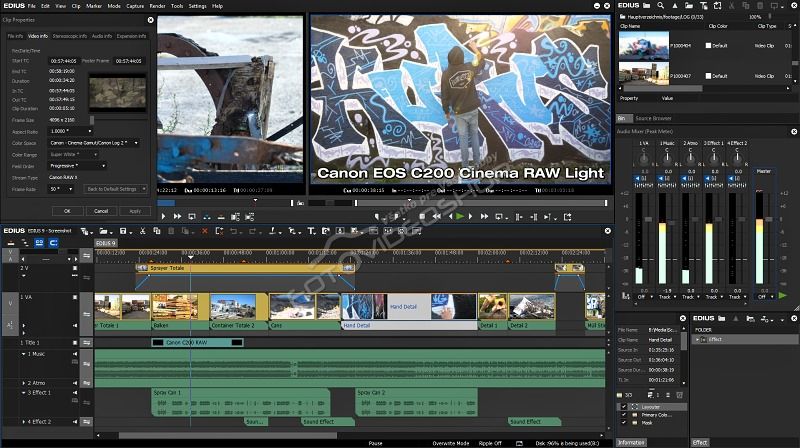This screenshot has width=800, height=448.
Task: Click the green play arrow in Audio Mixer
Action: click(x=783, y=295)
